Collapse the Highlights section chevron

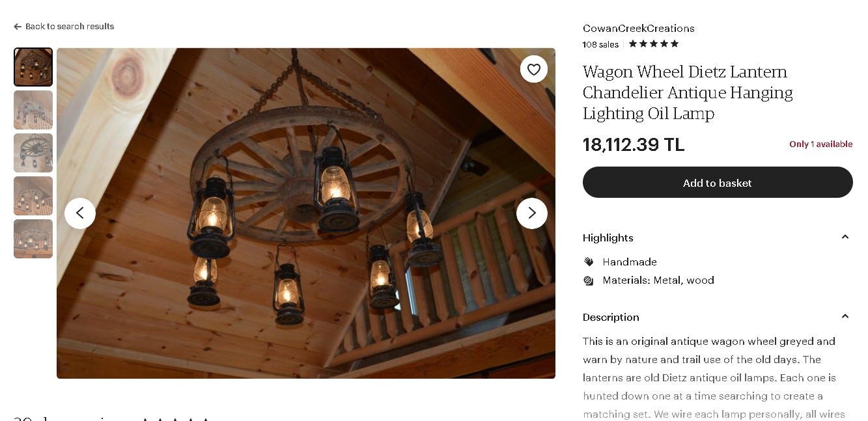coord(845,238)
